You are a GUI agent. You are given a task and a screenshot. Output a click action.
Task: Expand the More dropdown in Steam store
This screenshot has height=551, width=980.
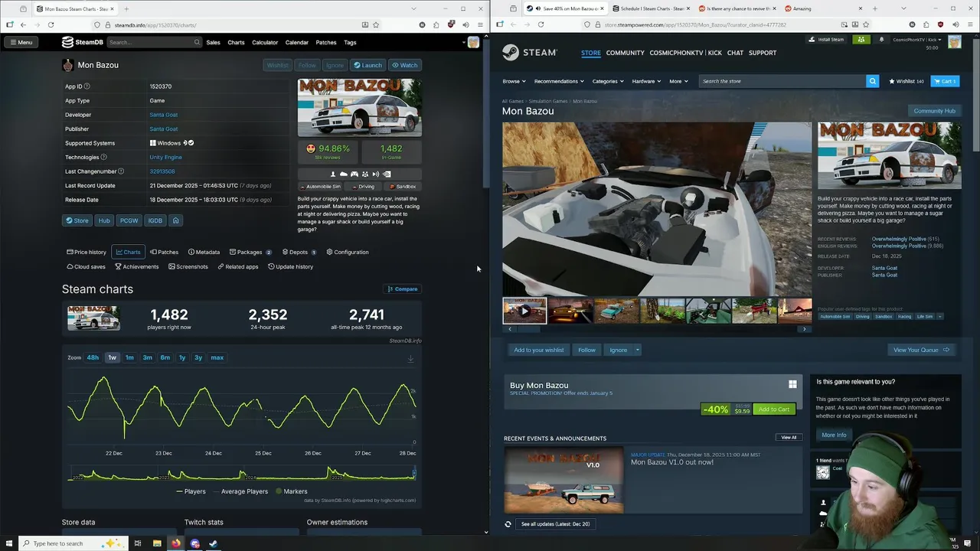click(x=678, y=81)
